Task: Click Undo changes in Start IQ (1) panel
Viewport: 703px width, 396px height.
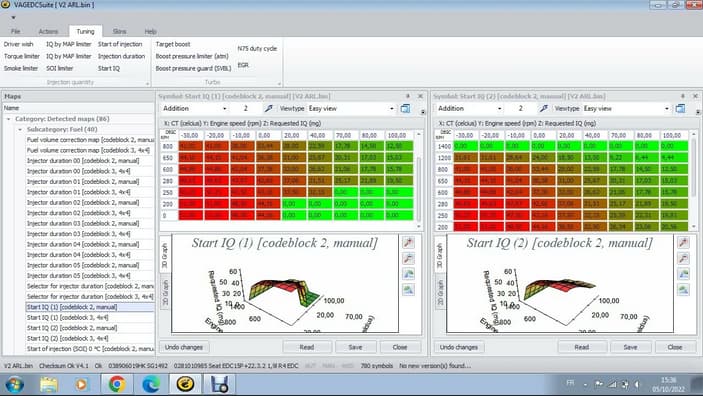Action: click(184, 347)
